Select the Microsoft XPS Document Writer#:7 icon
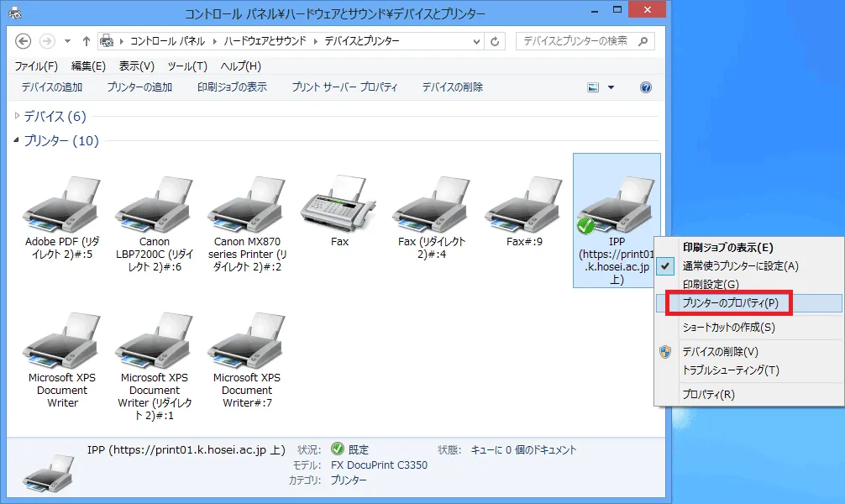Screen dimensions: 845x504 click(x=246, y=344)
